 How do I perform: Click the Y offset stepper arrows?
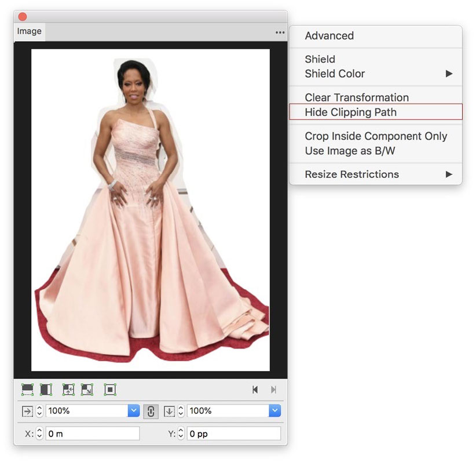click(x=181, y=434)
